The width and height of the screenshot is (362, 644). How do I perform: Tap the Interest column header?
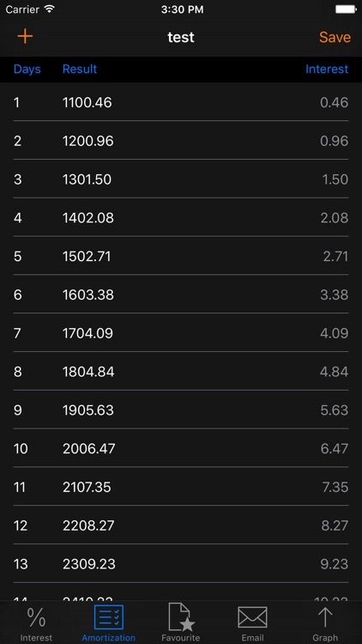[327, 69]
